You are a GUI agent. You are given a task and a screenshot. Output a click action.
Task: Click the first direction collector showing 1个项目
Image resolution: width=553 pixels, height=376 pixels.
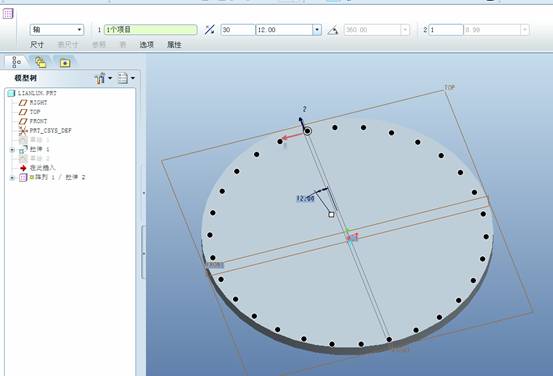[150, 30]
